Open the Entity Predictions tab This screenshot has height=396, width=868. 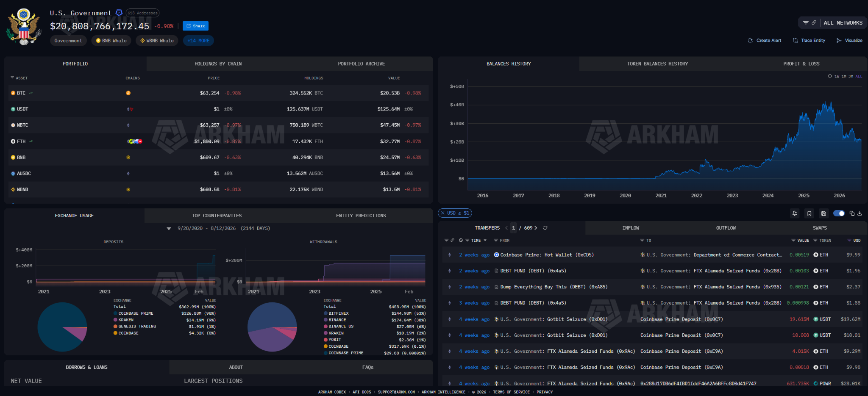tap(361, 216)
